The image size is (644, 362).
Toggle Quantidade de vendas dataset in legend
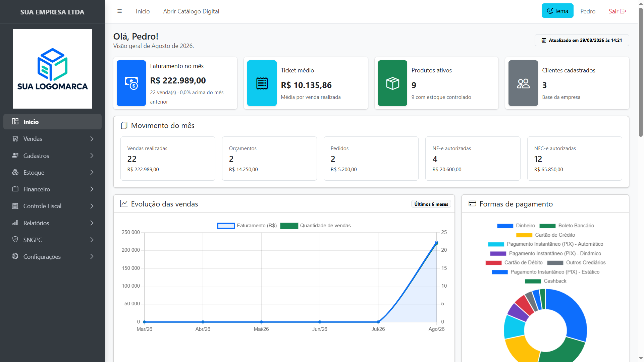pos(316,226)
